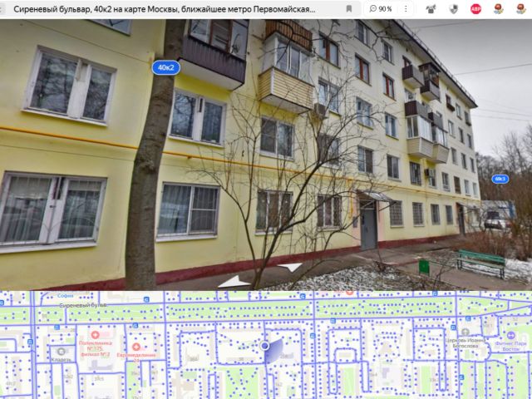Open the first red-haired avatar extension icon

[x=498, y=9]
